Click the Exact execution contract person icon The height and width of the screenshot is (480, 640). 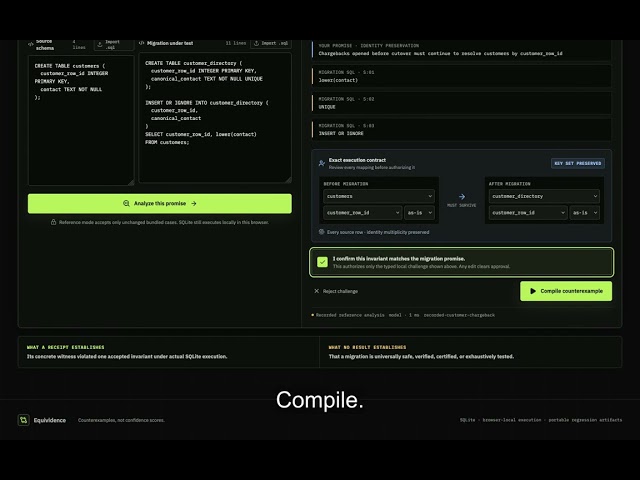coord(322,163)
